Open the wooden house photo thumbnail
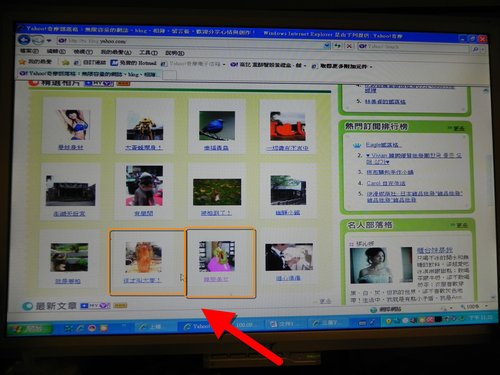 coord(288,190)
